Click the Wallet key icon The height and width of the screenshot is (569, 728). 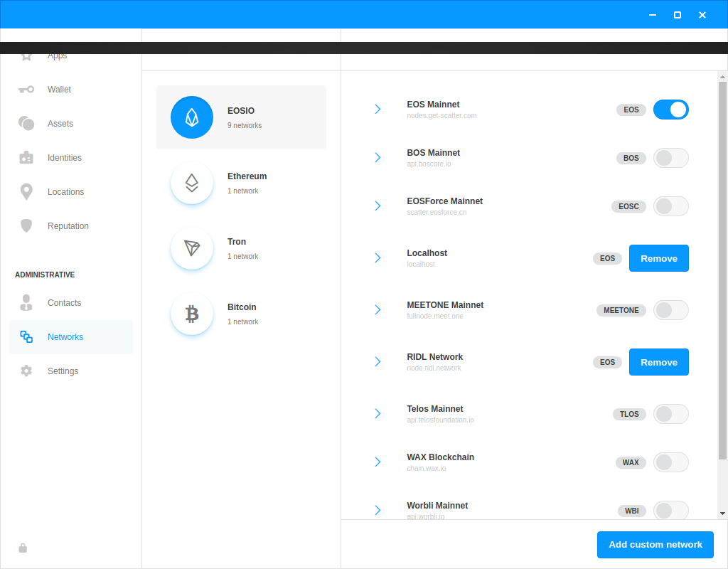pyautogui.click(x=26, y=89)
